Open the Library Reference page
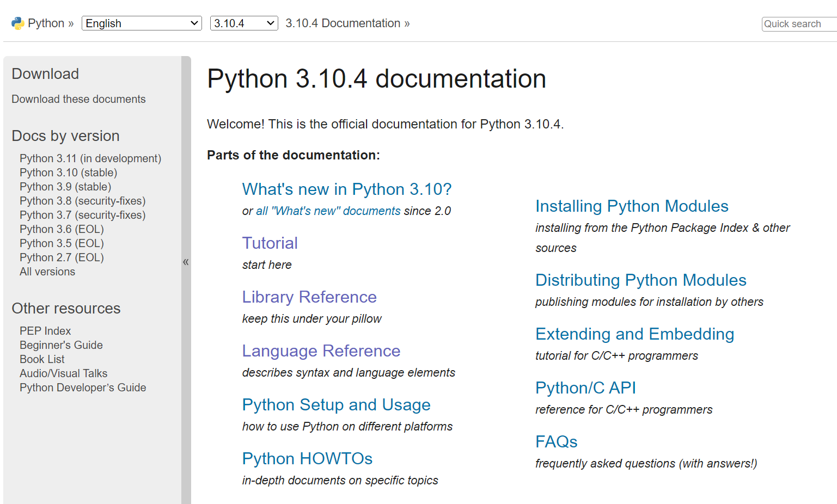 (x=309, y=297)
